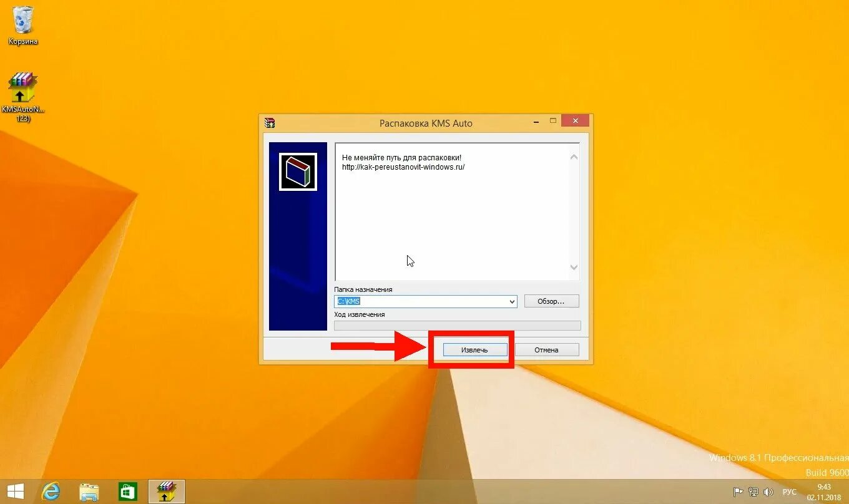
Task: Open Windows Store from taskbar
Action: pyautogui.click(x=127, y=492)
